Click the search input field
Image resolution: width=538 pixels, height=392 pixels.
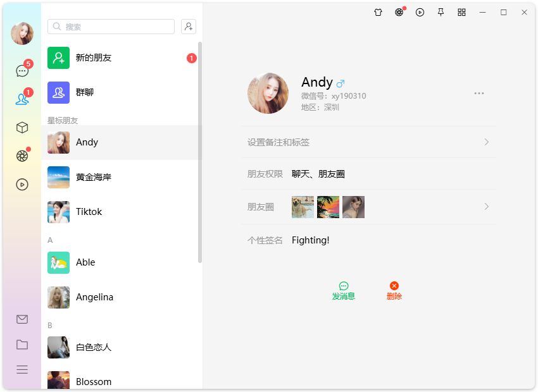[x=111, y=27]
